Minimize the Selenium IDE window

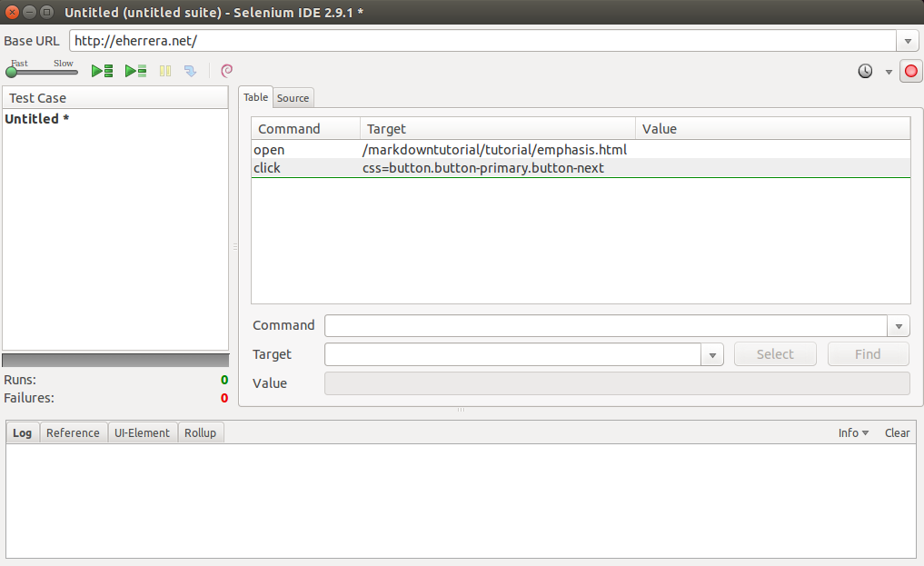click(x=29, y=12)
